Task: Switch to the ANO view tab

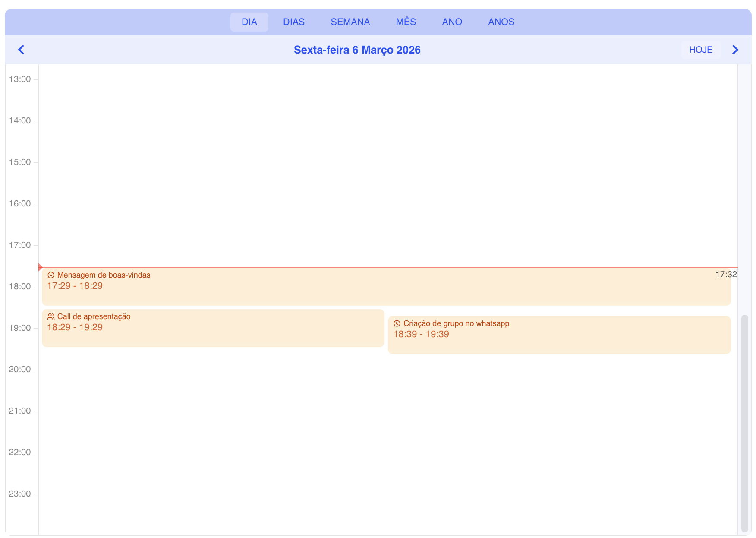Action: pyautogui.click(x=452, y=22)
